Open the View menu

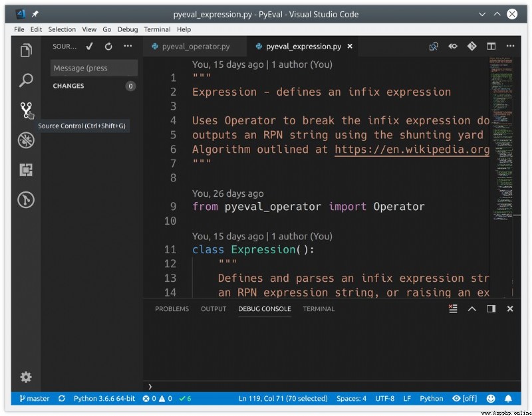pos(89,29)
